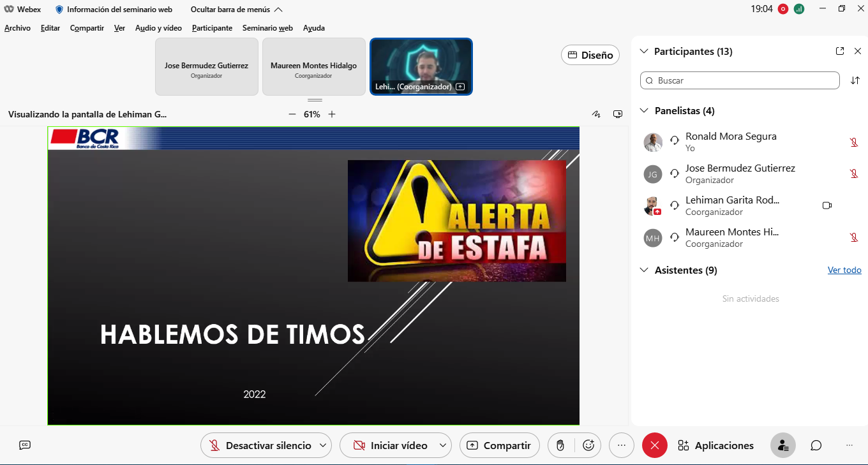Open video options dropdown arrow
Screen dimensions: 868x465
tap(443, 445)
